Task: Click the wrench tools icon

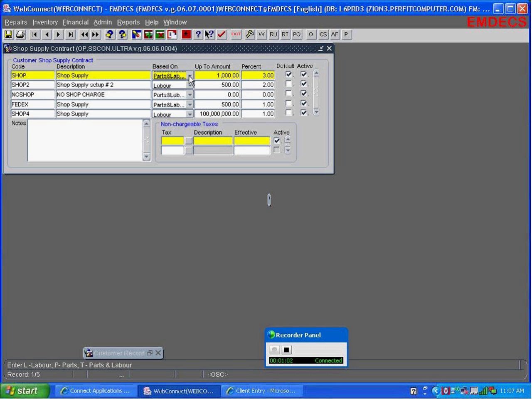Action: pos(250,34)
